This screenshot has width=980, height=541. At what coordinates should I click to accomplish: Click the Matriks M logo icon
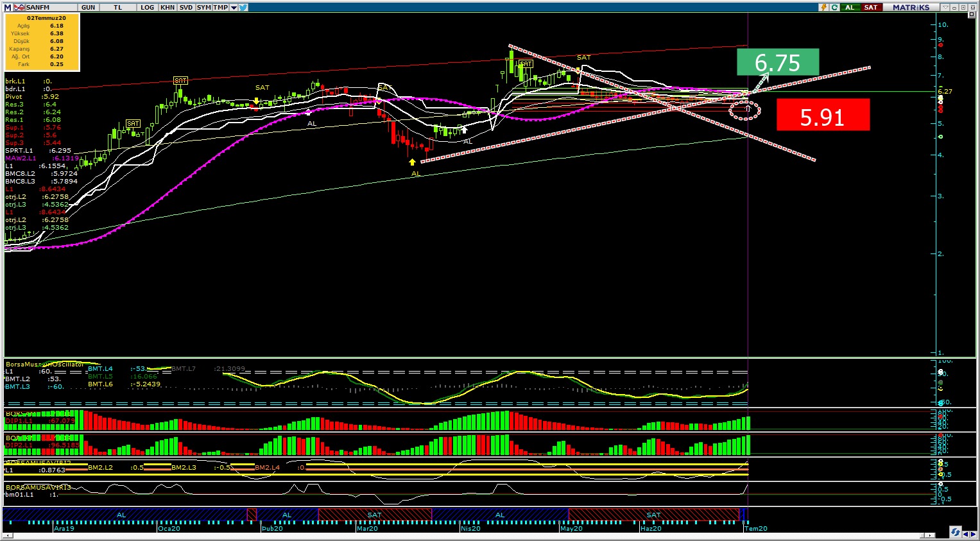[x=7, y=7]
